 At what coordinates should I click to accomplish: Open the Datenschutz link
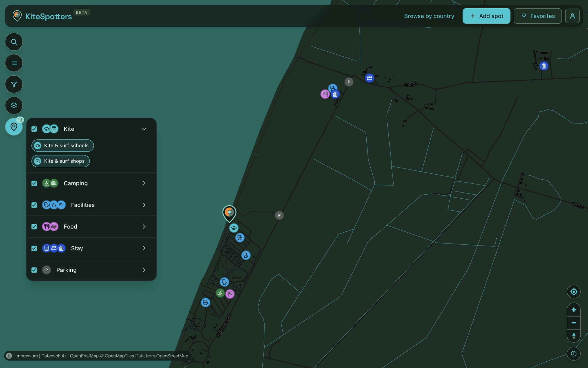(x=54, y=356)
